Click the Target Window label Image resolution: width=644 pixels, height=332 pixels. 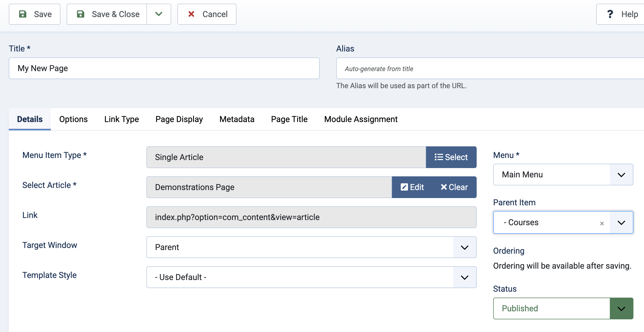(50, 245)
